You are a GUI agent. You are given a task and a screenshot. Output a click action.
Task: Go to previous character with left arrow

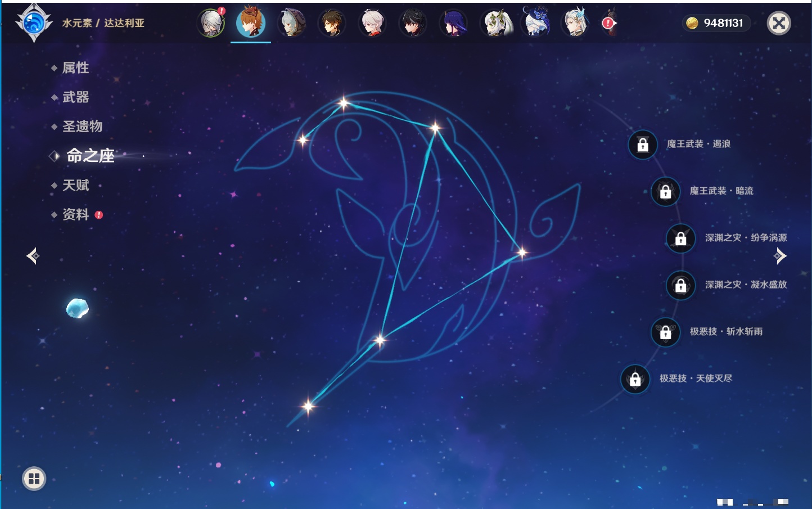pyautogui.click(x=33, y=256)
